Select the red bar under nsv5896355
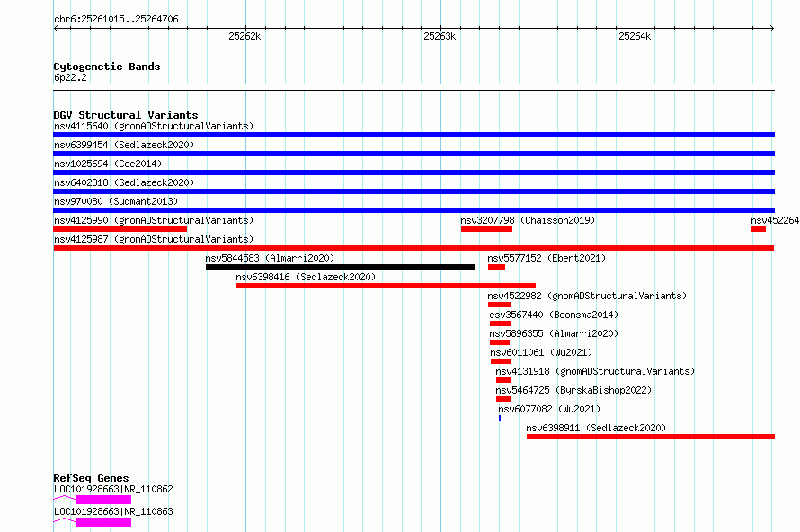800x532 pixels. [x=500, y=342]
